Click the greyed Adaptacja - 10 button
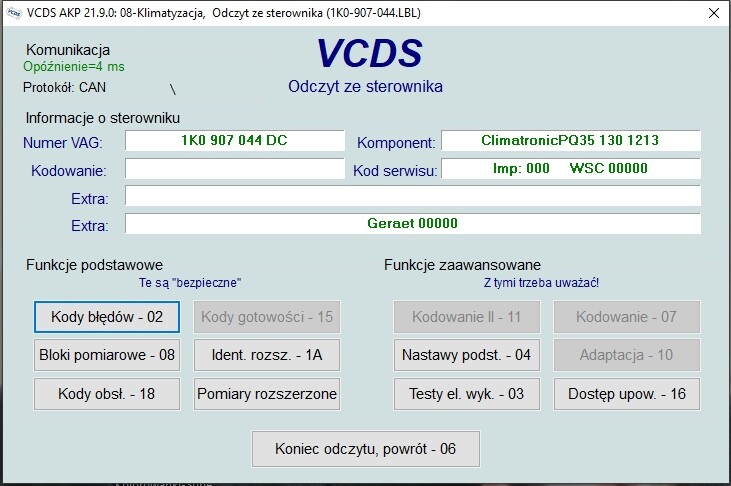Viewport: 731px width, 486px height. click(627, 355)
